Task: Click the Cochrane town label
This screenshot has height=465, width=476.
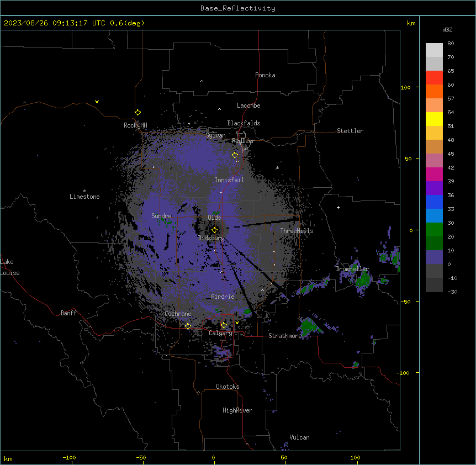Action: [x=178, y=314]
